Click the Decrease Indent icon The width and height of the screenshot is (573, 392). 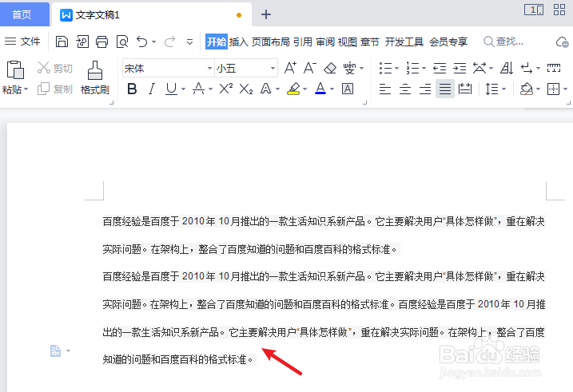(x=440, y=68)
